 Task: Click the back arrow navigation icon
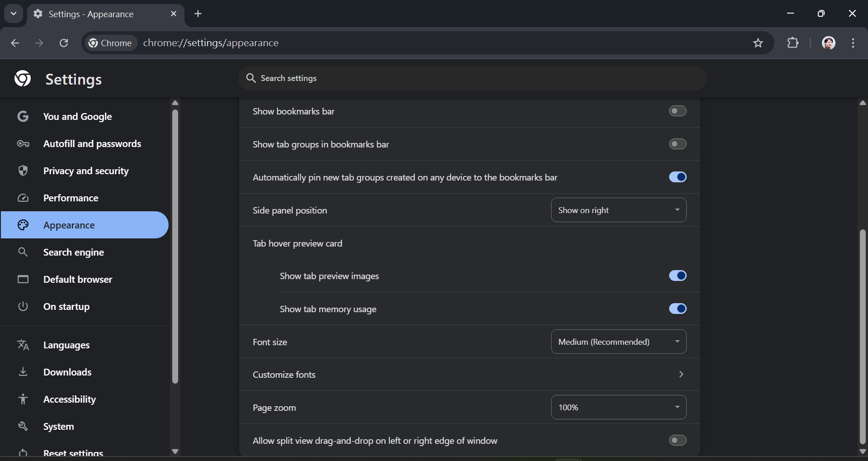(x=15, y=43)
